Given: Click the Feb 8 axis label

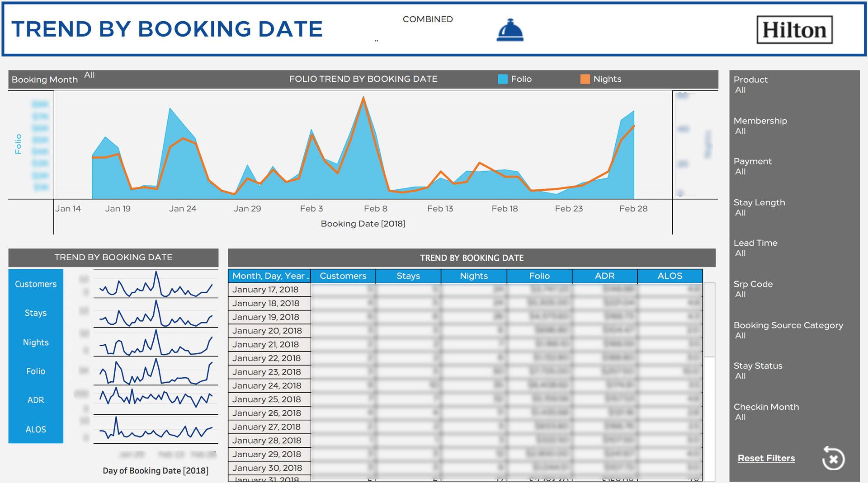Looking at the screenshot, I should pos(376,209).
